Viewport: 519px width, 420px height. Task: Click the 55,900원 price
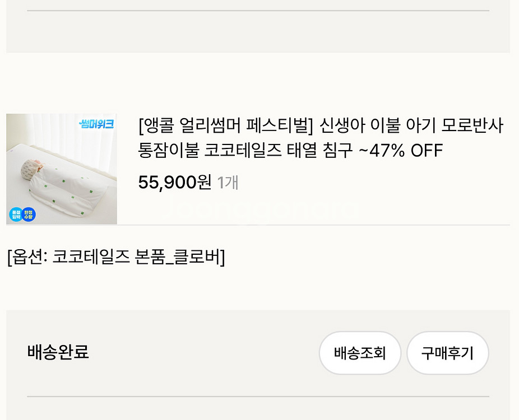tap(174, 182)
